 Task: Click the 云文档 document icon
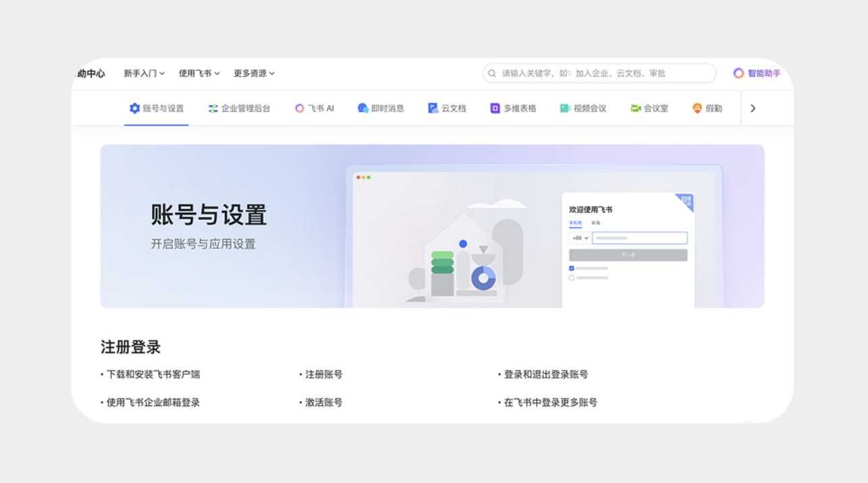433,109
